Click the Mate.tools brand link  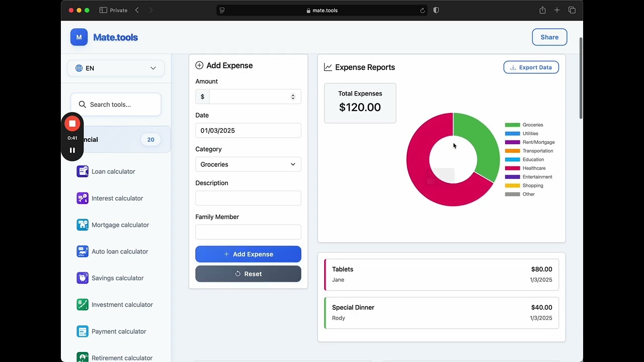click(x=115, y=37)
